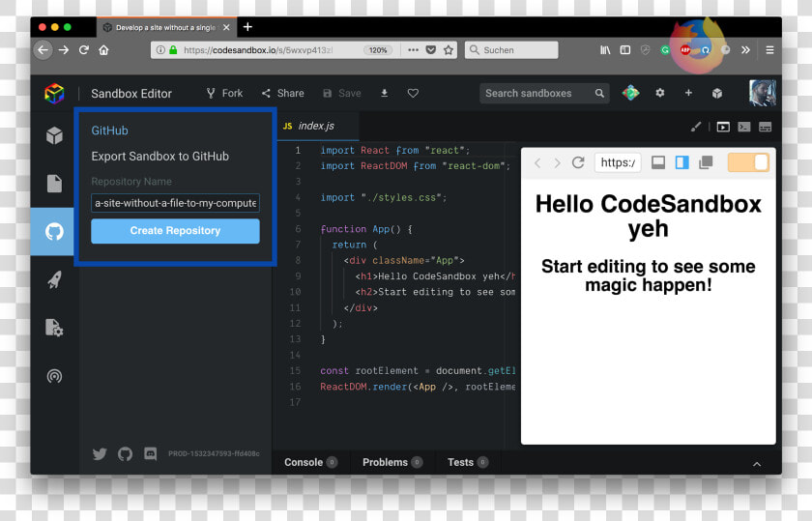Screen dimensions: 812x521
Task: Go forward in preview browser
Action: click(557, 163)
